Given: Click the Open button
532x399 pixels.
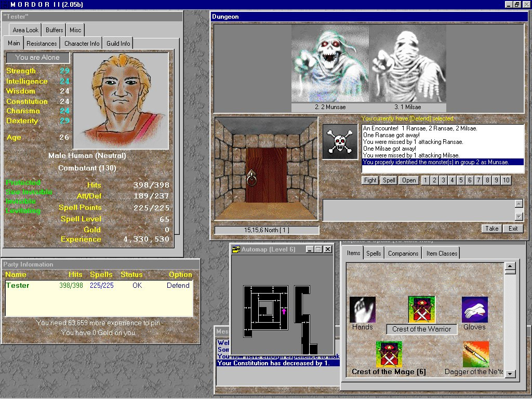Looking at the screenshot, I should click(x=409, y=180).
